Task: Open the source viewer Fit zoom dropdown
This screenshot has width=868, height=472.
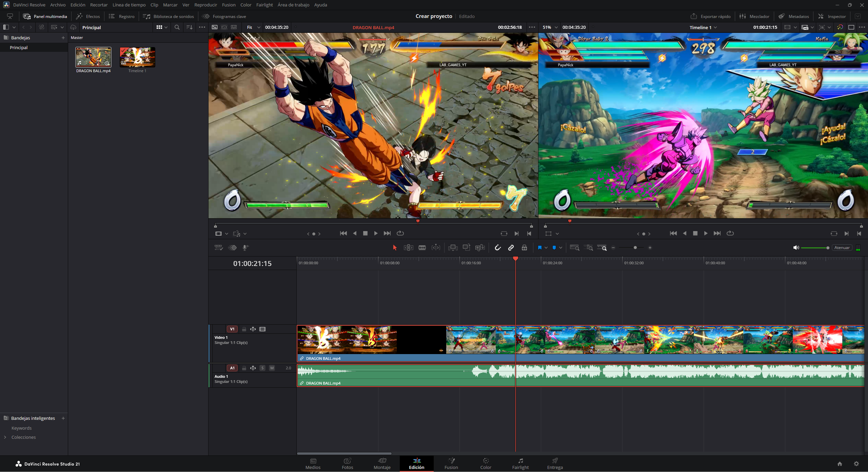Action: [253, 27]
